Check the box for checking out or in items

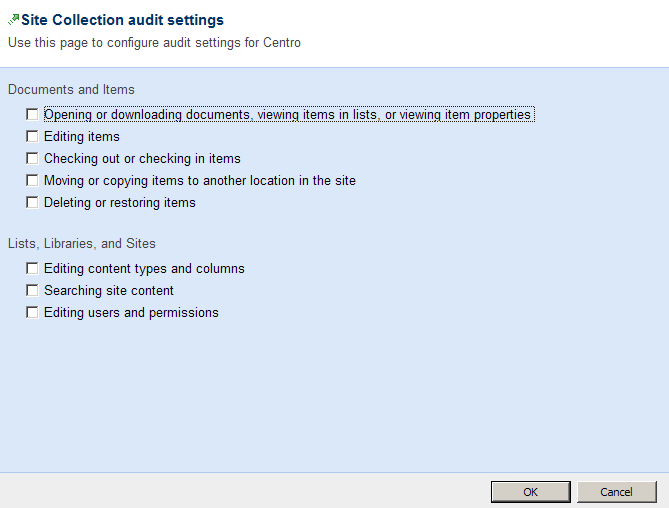33,159
